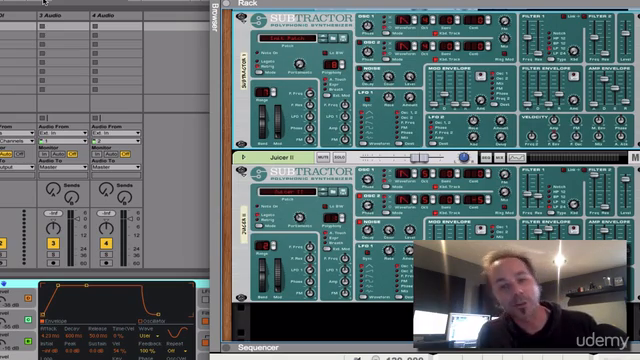This screenshot has width=640, height=360.
Task: Mute the Juicer II channel
Action: (x=323, y=157)
